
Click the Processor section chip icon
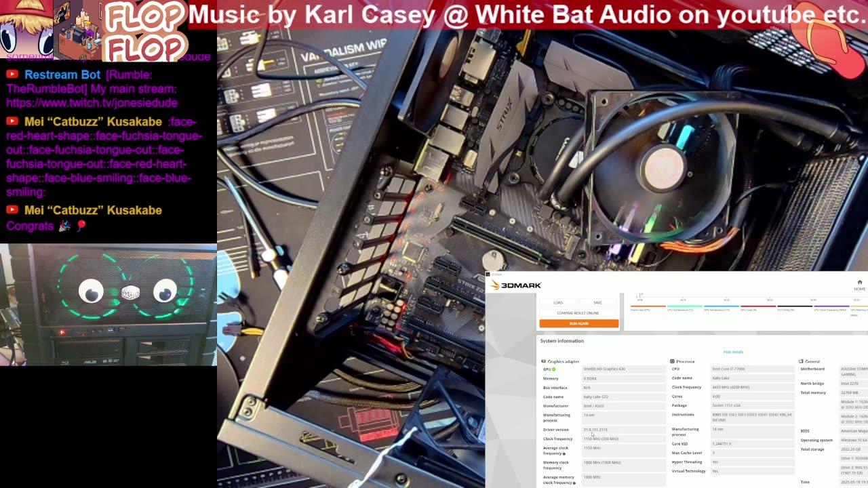tap(673, 361)
